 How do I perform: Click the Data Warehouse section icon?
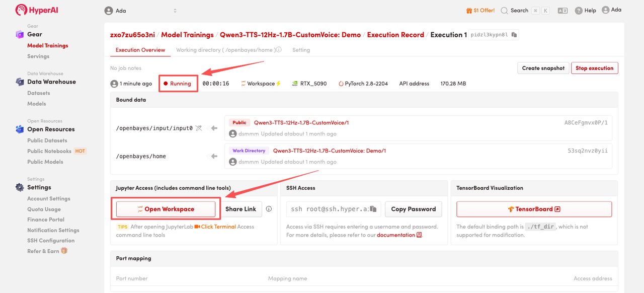point(19,82)
